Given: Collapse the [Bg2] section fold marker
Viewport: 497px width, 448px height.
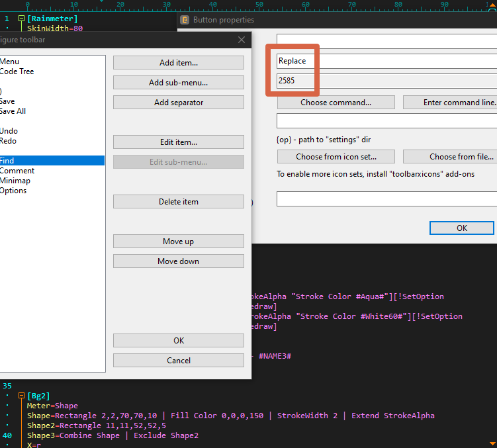Looking at the screenshot, I should click(x=21, y=396).
